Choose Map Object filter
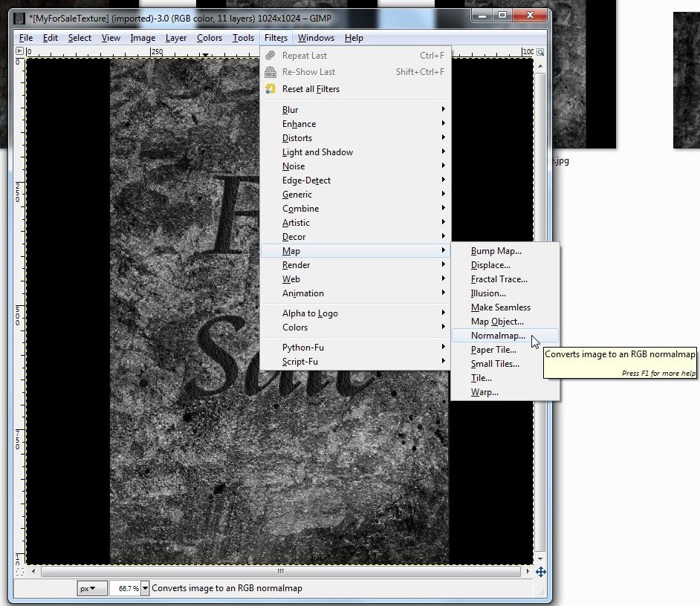This screenshot has width=700, height=606. [x=505, y=322]
